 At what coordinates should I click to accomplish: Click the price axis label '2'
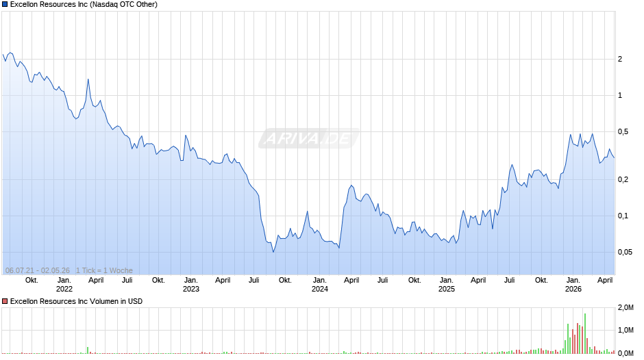coord(620,59)
